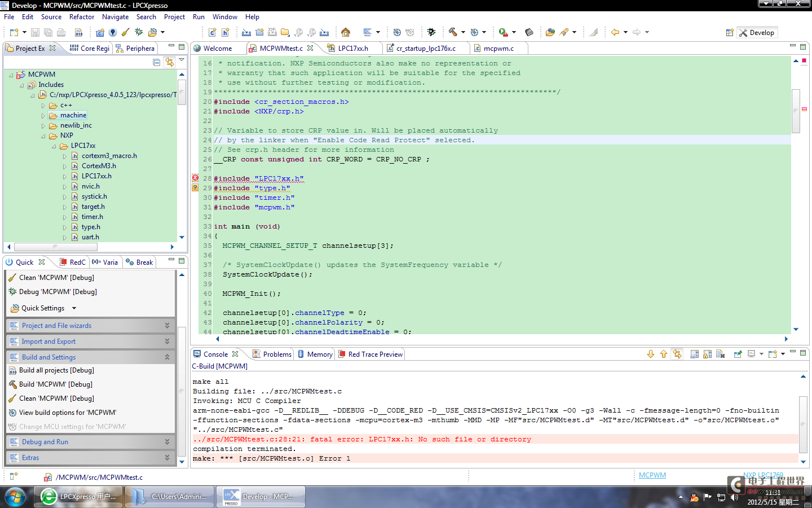Minimize the editor area view
The width and height of the screenshot is (812, 508).
tap(792, 46)
